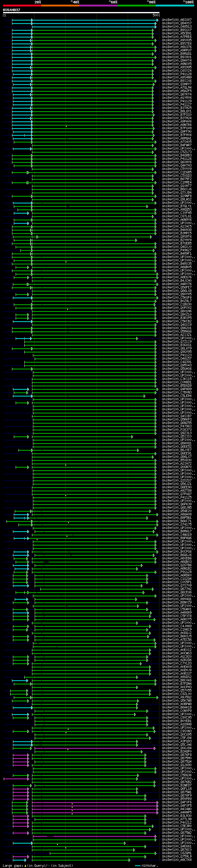Open the UniRef100_A8N1B2 entry
The height and width of the screenshot is (868, 197).
click(177, 568)
